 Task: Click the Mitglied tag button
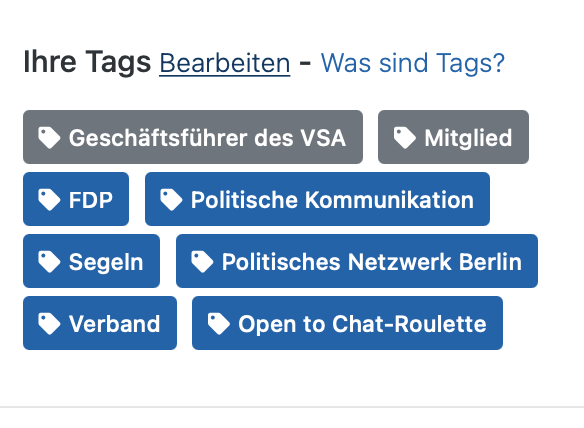coord(453,137)
